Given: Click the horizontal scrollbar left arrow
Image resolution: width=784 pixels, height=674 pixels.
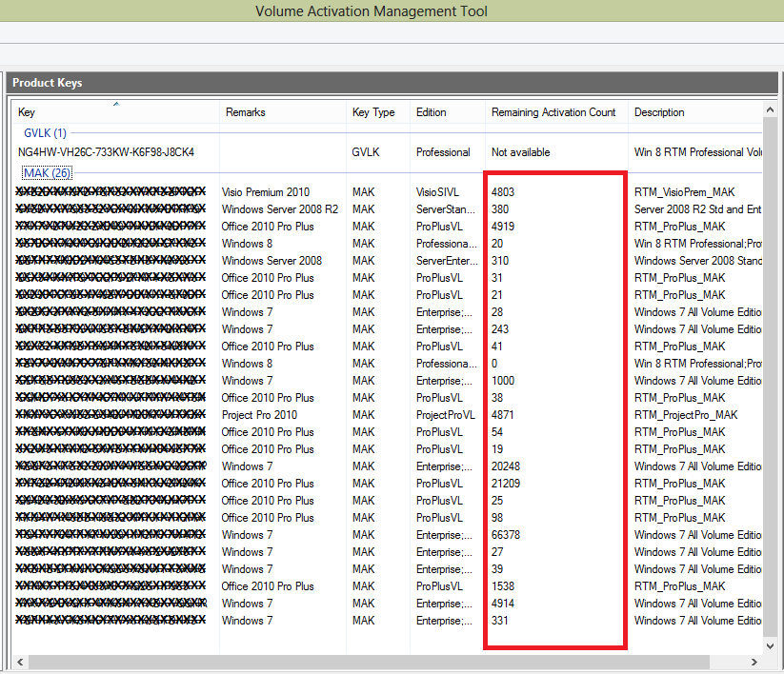Looking at the screenshot, I should coord(20,662).
